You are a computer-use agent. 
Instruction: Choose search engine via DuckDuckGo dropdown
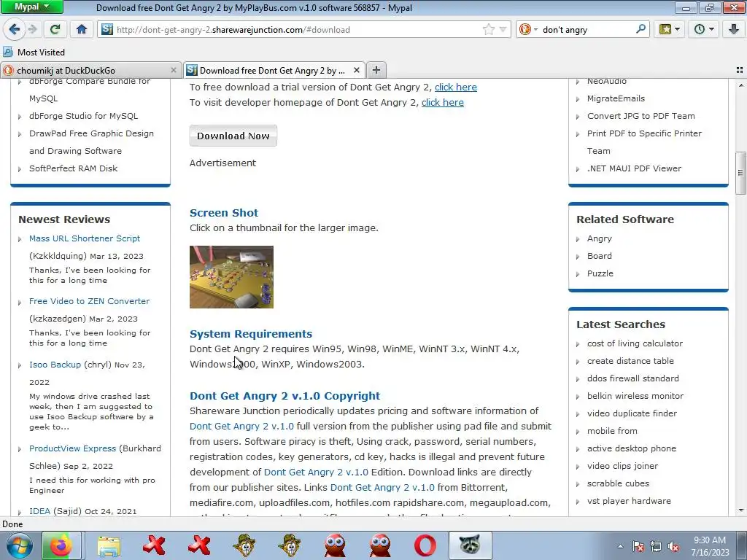coord(528,29)
